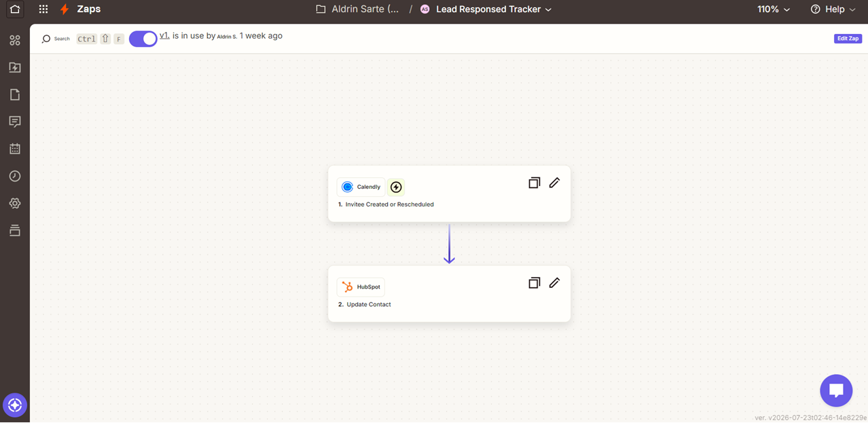Click the Edit Zap button
868x423 pixels.
coord(848,39)
